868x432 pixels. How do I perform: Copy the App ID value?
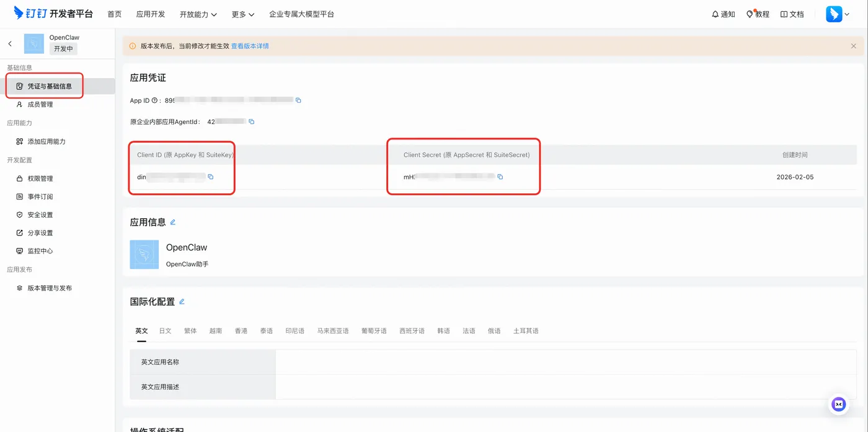tap(298, 100)
